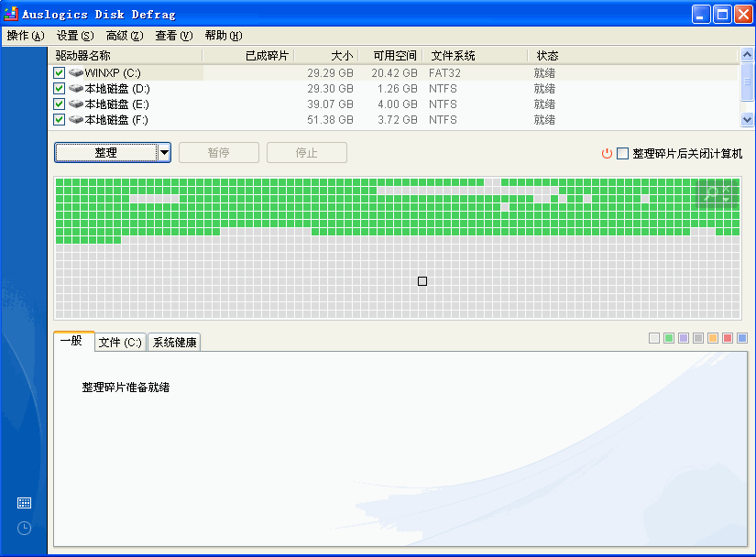Click the white legend color swatch
756x557 pixels.
(x=654, y=338)
